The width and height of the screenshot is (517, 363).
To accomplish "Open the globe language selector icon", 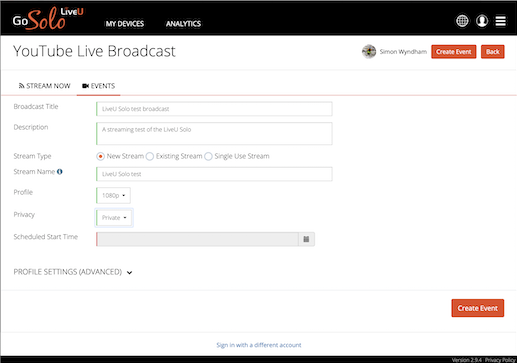I will (x=462, y=21).
